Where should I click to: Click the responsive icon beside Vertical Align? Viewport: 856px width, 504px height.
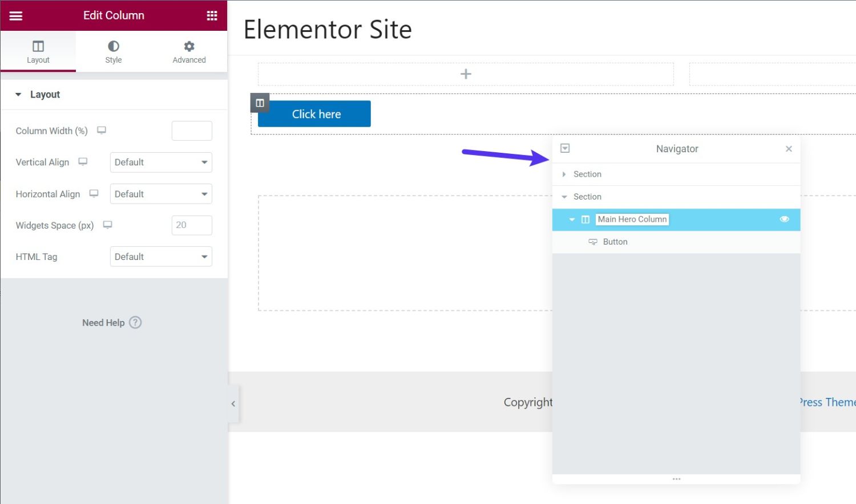pyautogui.click(x=83, y=161)
